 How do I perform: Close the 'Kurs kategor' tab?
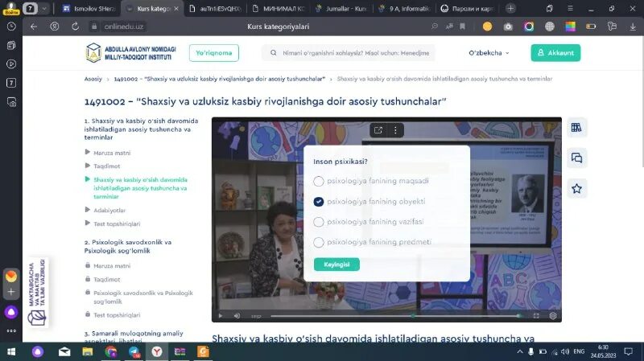click(x=176, y=9)
